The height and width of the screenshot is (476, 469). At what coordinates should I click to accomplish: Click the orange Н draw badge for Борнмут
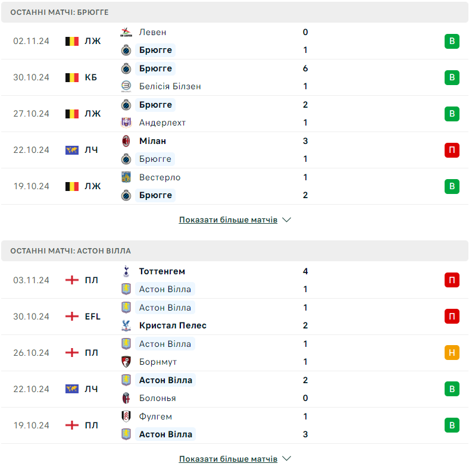(452, 353)
